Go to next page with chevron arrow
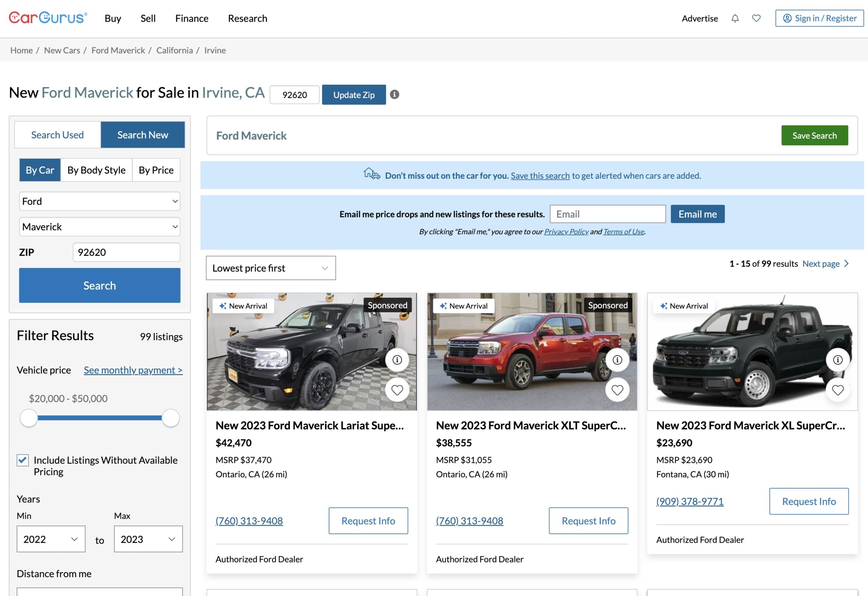868x596 pixels. tap(847, 264)
